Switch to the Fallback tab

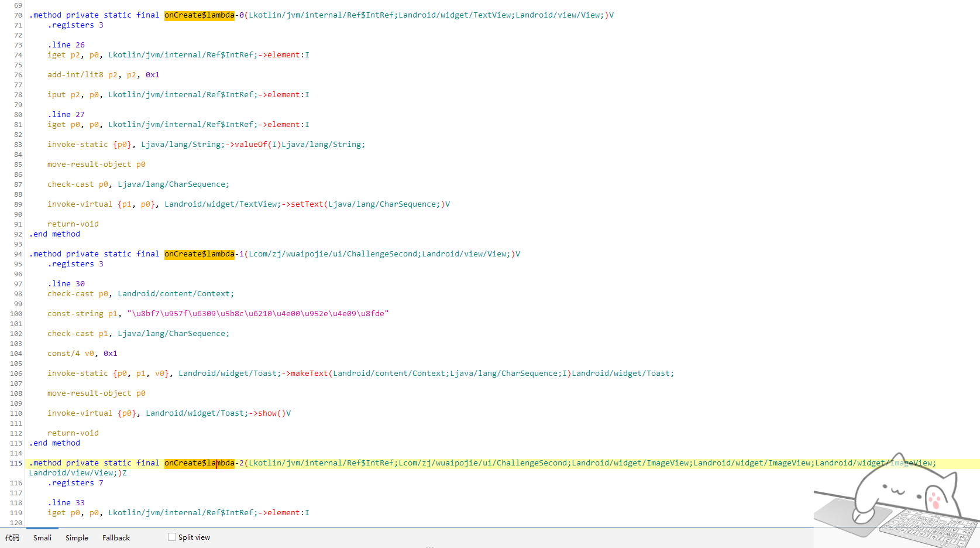pyautogui.click(x=116, y=537)
